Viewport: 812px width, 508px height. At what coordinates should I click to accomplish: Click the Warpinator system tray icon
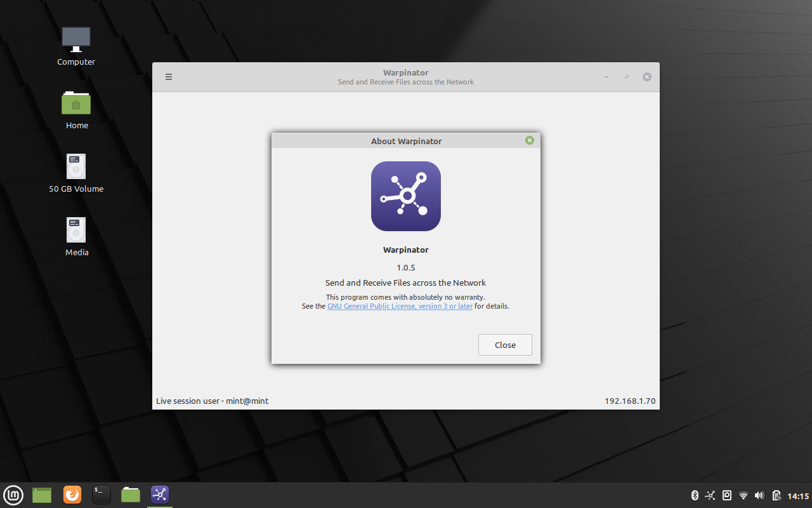710,495
